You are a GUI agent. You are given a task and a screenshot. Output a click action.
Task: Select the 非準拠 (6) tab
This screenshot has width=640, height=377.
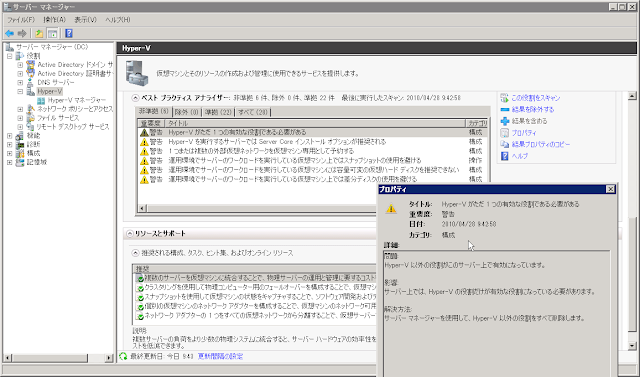click(x=153, y=111)
